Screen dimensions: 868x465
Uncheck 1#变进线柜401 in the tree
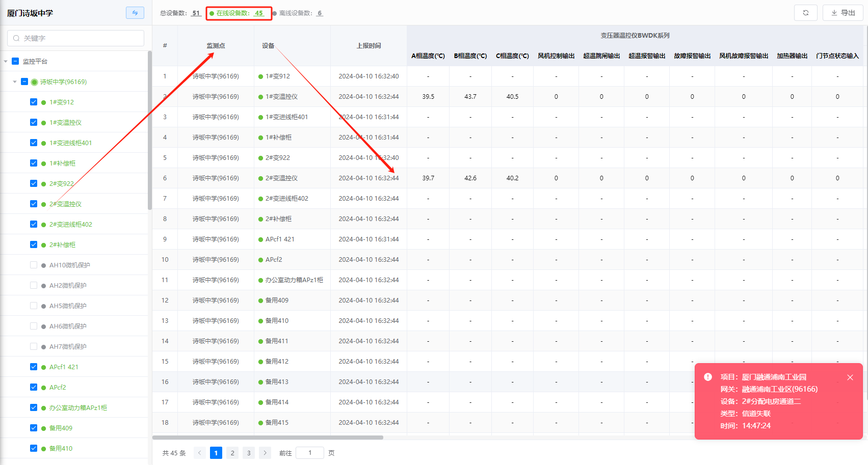pos(34,143)
